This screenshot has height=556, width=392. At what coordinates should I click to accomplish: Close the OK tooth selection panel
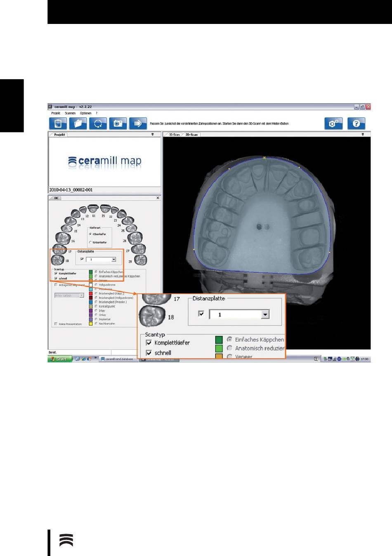coord(158,198)
